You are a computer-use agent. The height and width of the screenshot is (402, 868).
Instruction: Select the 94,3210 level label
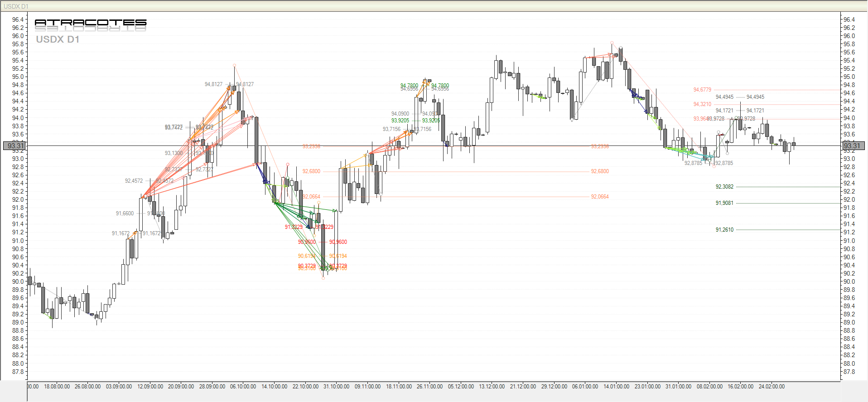click(702, 104)
